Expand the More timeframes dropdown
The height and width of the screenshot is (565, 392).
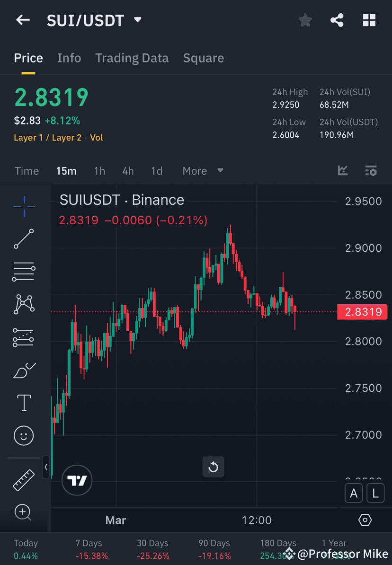203,171
